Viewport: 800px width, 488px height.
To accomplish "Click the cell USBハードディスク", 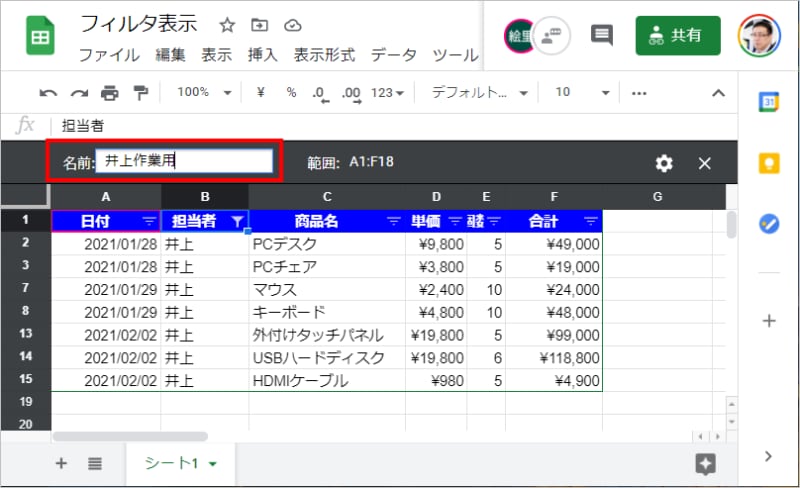I will coord(327,358).
